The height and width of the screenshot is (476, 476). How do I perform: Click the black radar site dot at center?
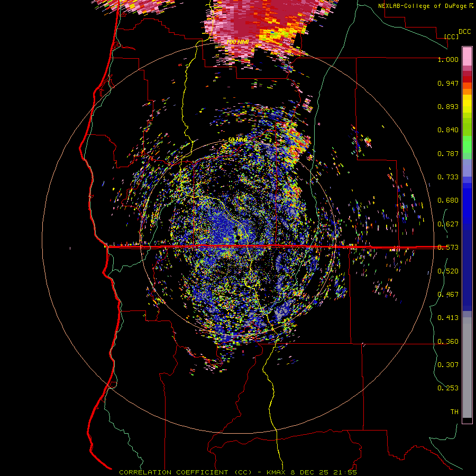239,237
